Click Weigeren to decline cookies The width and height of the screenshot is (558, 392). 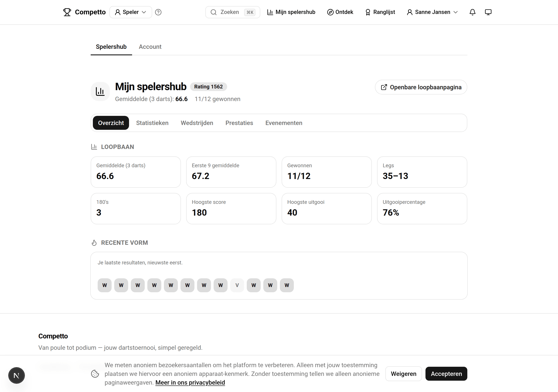coord(403,374)
